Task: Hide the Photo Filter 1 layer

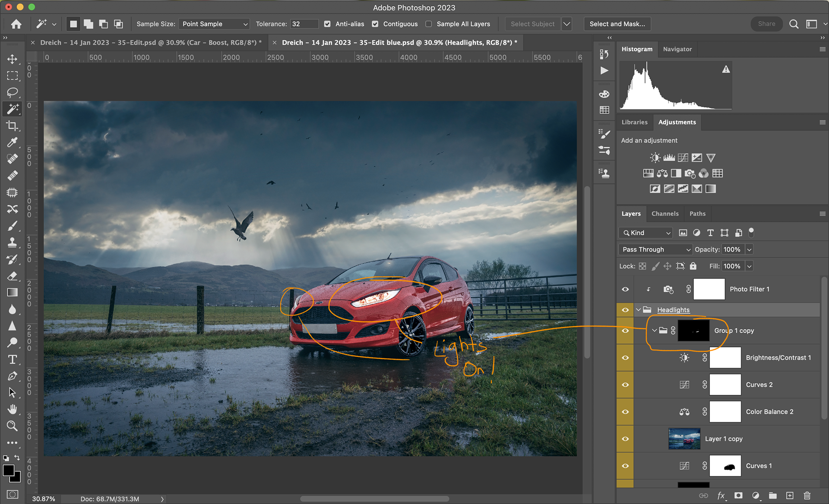Action: [x=625, y=290]
